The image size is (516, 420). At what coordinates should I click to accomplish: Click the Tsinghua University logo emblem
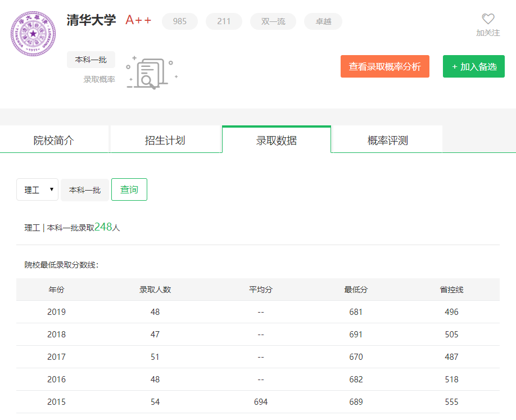pyautogui.click(x=33, y=34)
